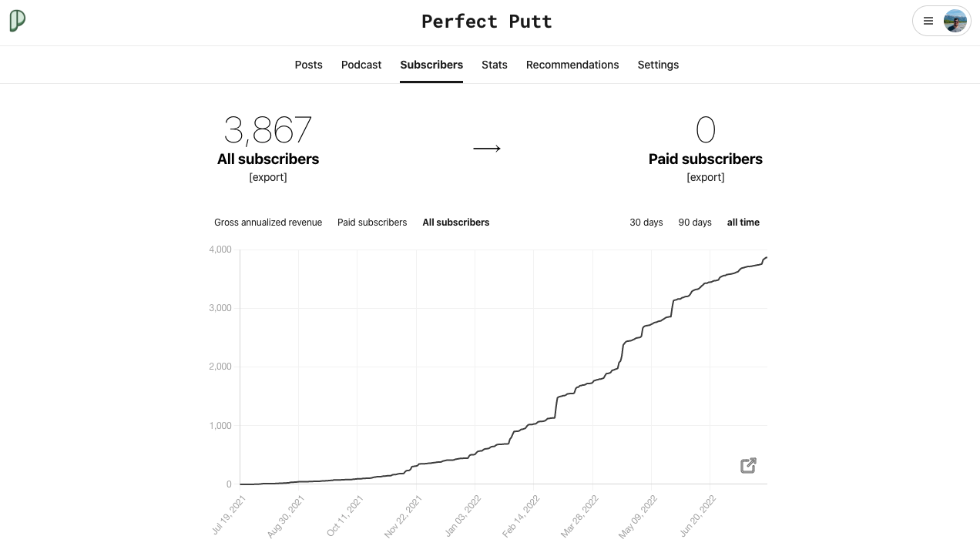Image resolution: width=980 pixels, height=556 pixels.
Task: Click the Perfect Putt logo icon
Action: 17,21
